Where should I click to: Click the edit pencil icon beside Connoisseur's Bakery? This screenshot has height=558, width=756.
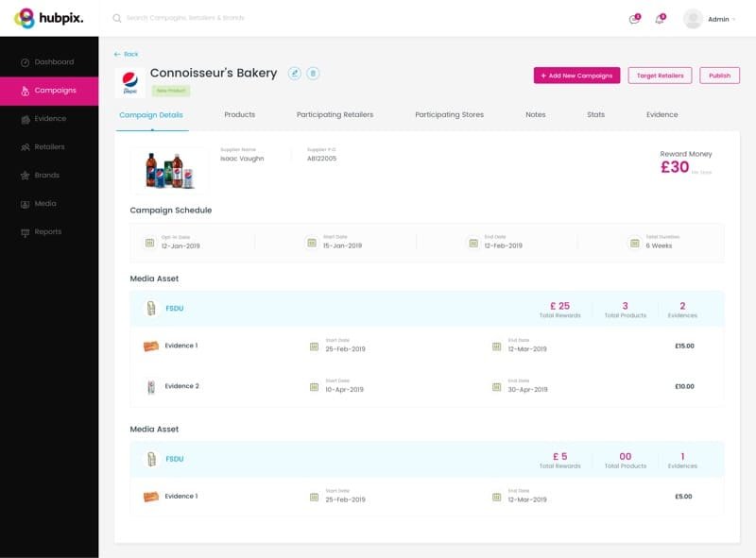tap(295, 74)
